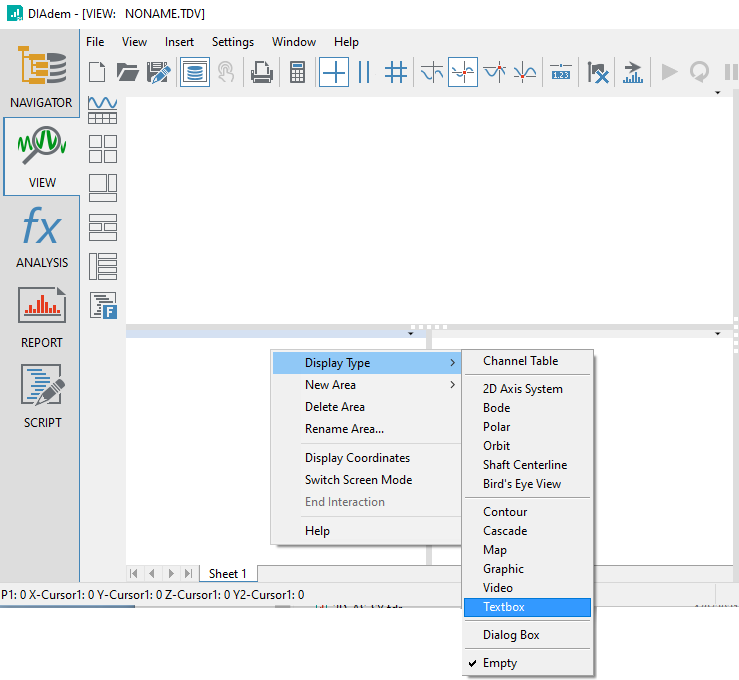
Task: Select the four-quadrant layout icon
Action: point(103,149)
